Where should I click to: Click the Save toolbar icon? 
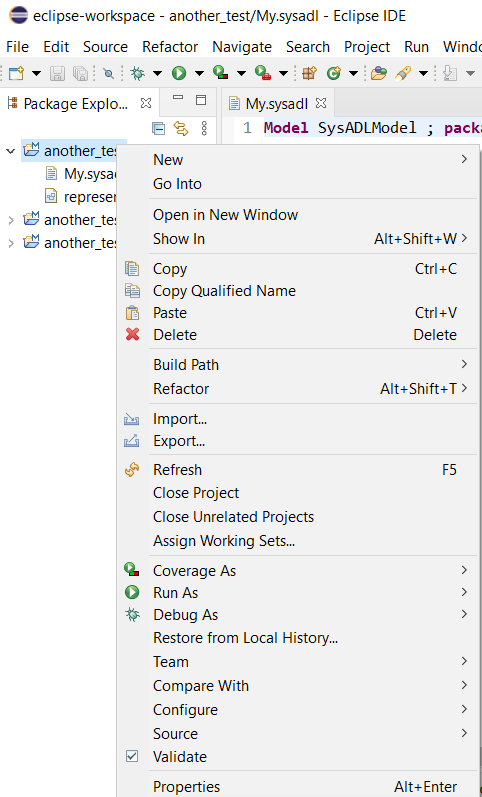coord(57,74)
